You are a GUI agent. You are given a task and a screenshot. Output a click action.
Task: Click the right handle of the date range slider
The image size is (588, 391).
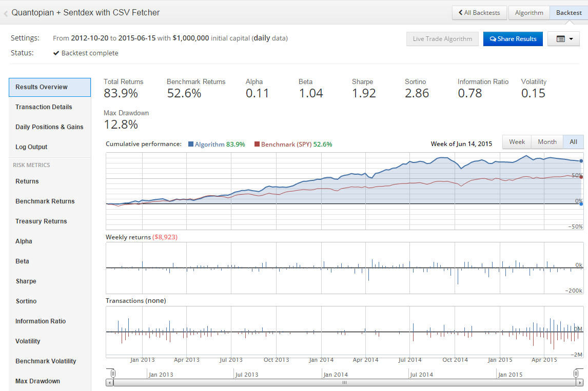(576, 374)
